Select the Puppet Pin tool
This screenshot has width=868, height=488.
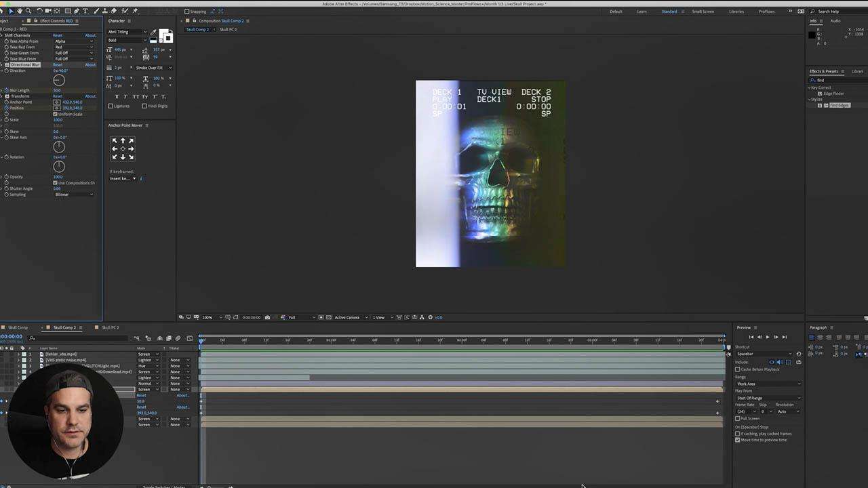tap(136, 11)
